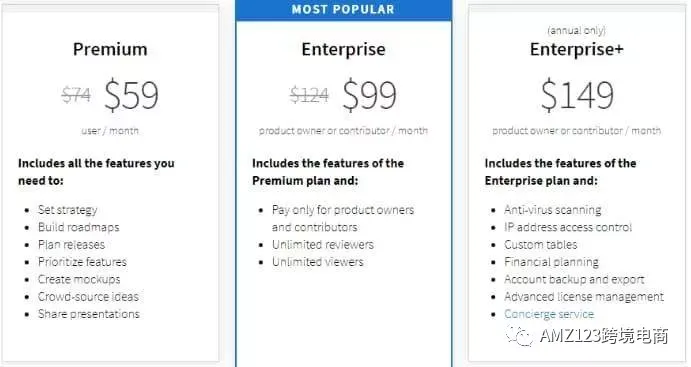This screenshot has width=691, height=367.
Task: Click the $59 Premium price
Action: click(x=131, y=95)
